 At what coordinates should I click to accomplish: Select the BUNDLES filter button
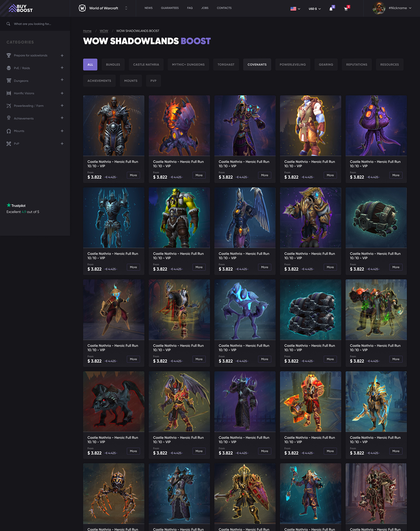[x=113, y=65]
